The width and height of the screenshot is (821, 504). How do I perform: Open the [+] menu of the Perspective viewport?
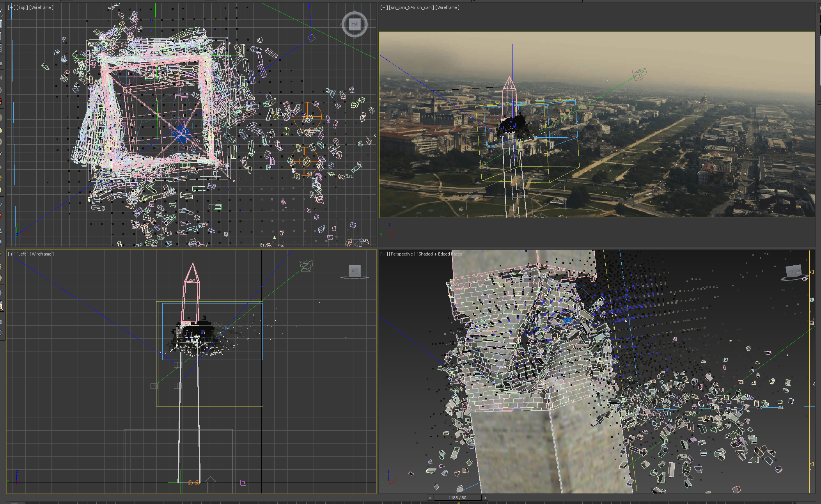384,254
